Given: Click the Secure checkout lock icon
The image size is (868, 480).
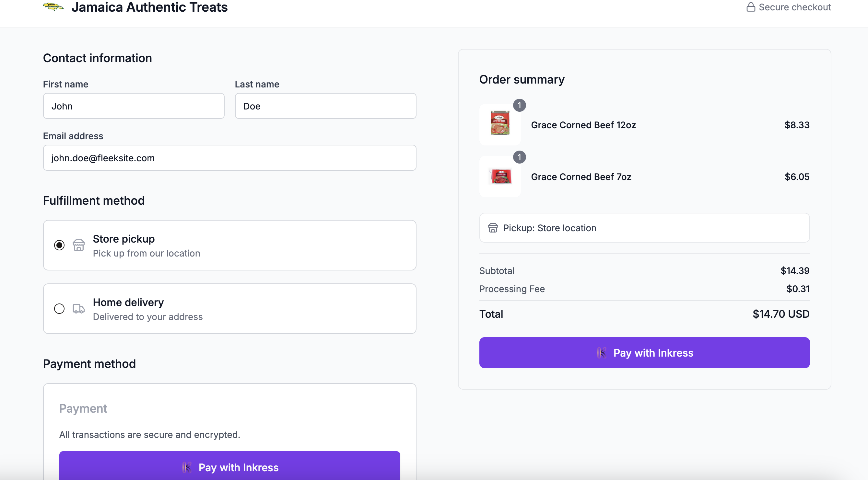Looking at the screenshot, I should pos(750,7).
